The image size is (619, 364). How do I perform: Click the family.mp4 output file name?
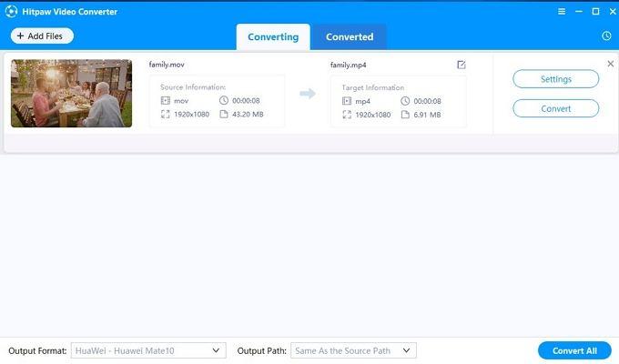pos(348,65)
